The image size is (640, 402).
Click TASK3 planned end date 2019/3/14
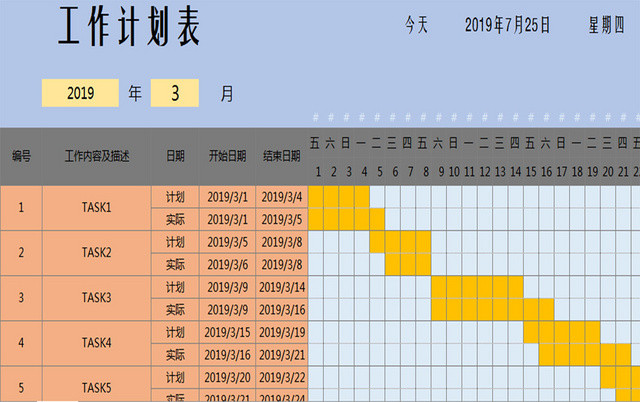point(282,287)
